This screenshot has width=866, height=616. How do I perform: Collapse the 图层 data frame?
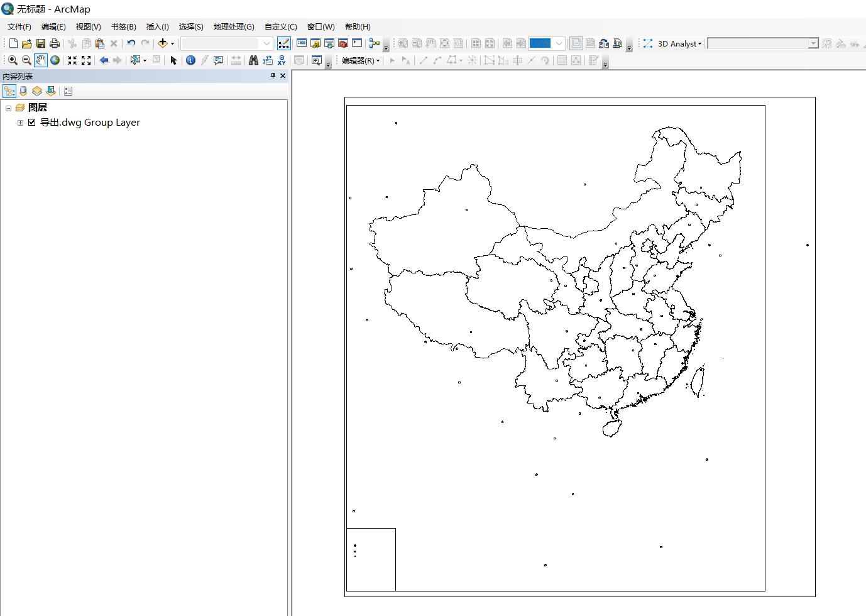click(8, 108)
